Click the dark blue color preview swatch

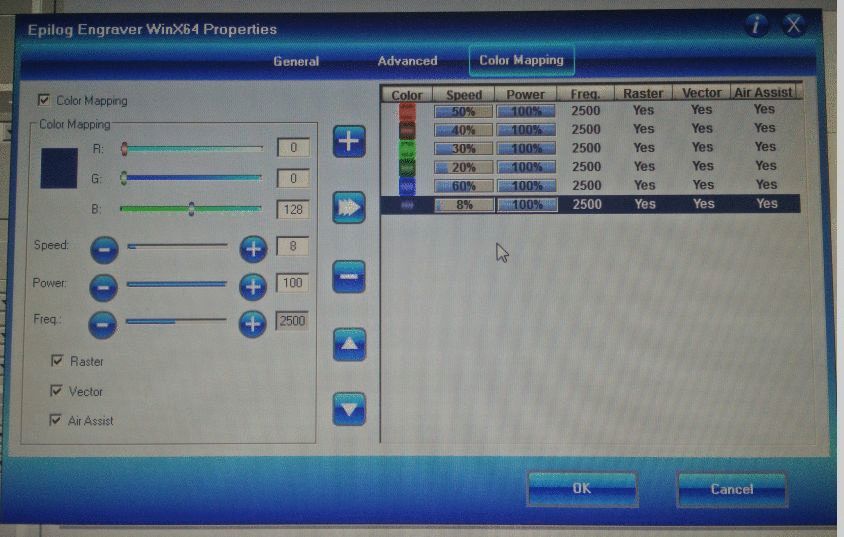tap(59, 168)
